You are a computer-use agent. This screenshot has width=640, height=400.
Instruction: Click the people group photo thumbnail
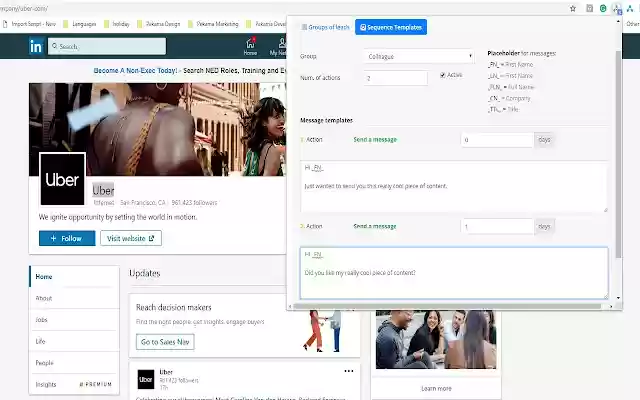click(436, 339)
